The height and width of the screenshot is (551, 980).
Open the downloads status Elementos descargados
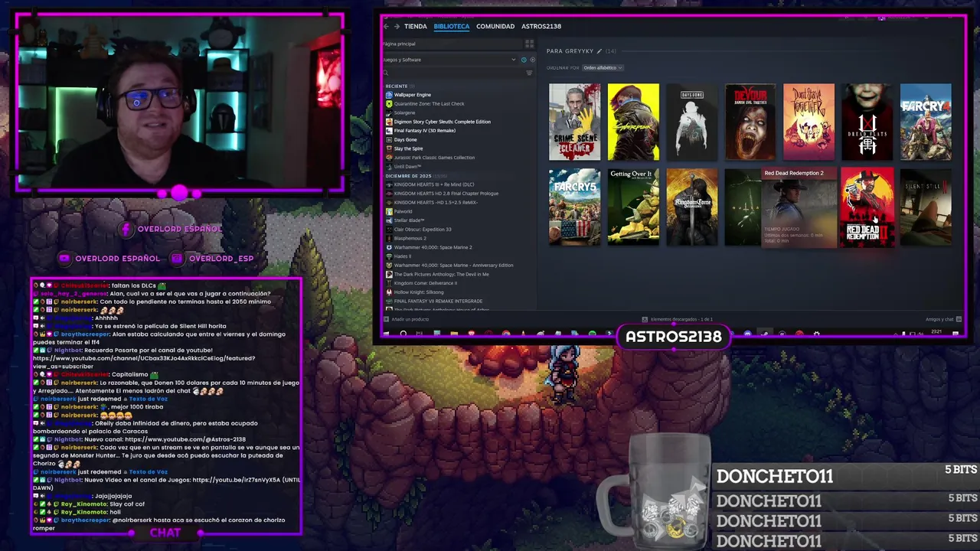(x=678, y=319)
